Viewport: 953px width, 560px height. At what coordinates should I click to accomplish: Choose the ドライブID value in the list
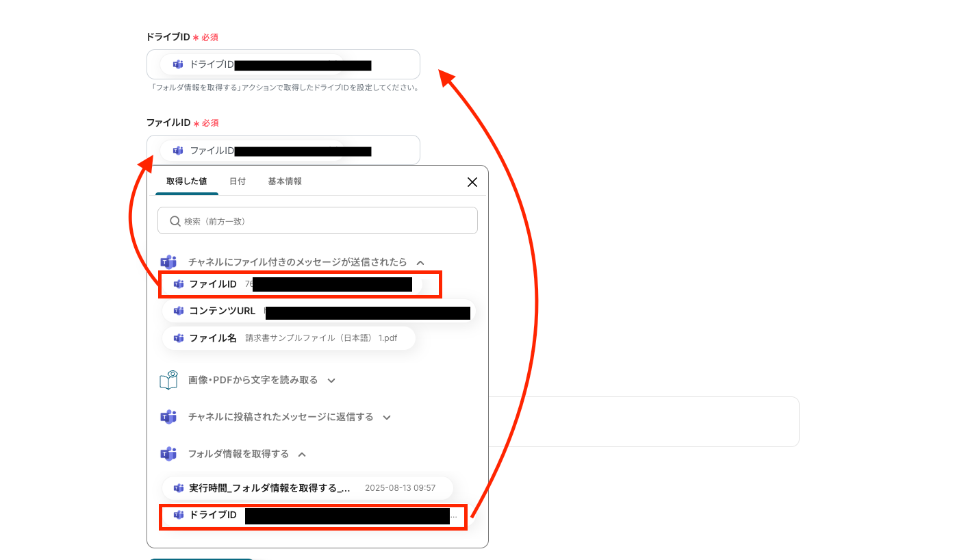pos(314,516)
